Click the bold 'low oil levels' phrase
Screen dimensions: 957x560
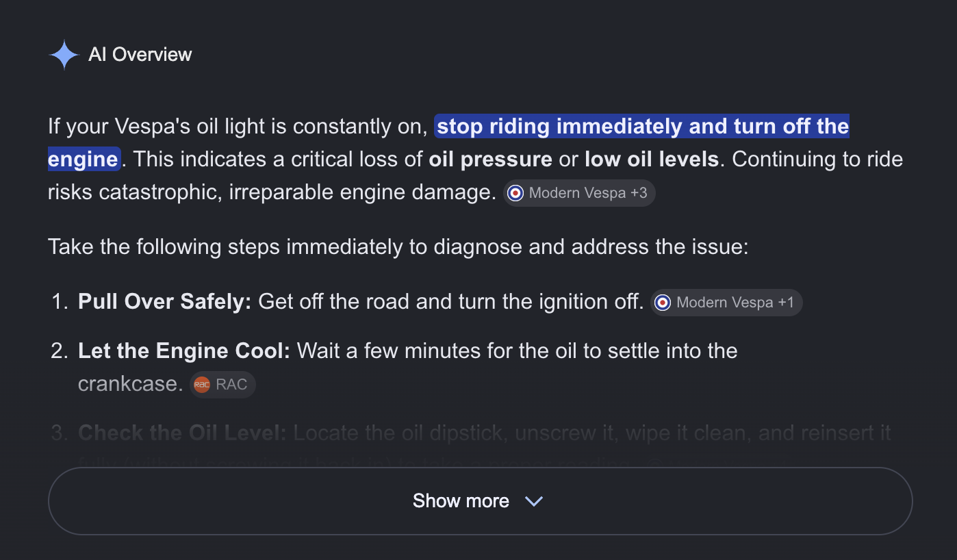(x=652, y=160)
